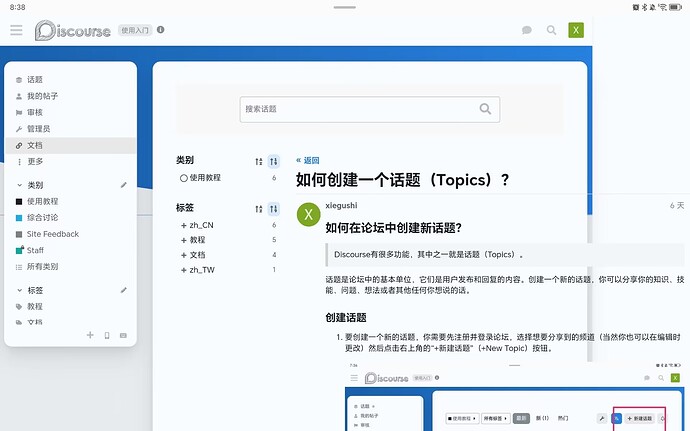Click blue color square for 综合讨论
The width and height of the screenshot is (690, 431).
pyautogui.click(x=19, y=218)
